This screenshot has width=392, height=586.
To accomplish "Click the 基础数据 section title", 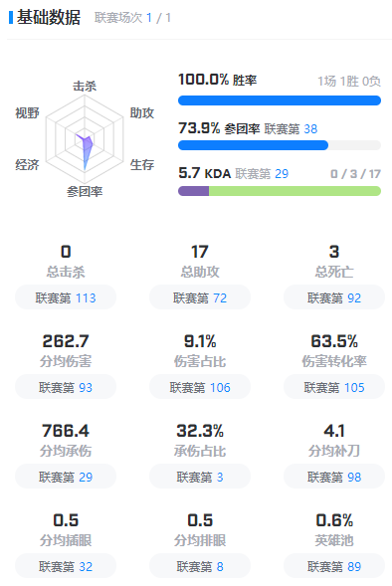I will click(x=49, y=18).
